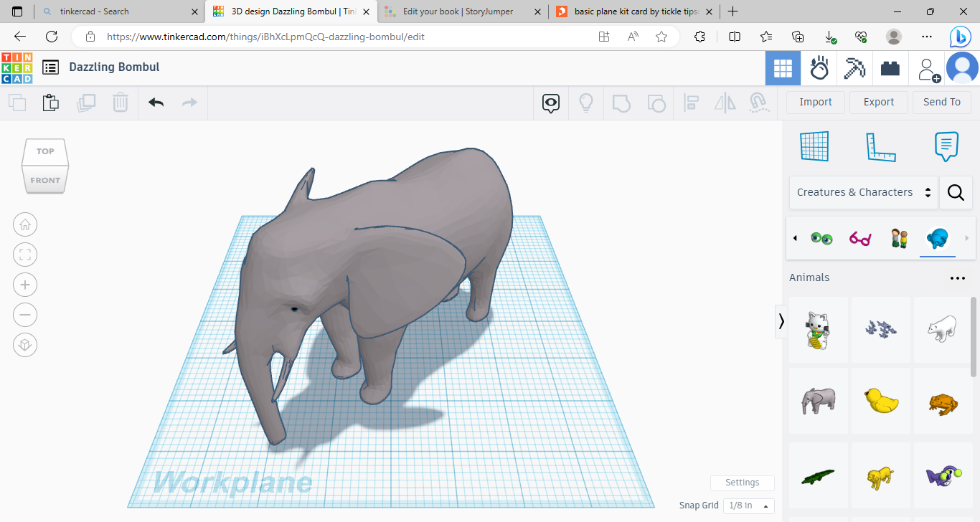Toggle hidden objects with the light bulb
The image size is (980, 522).
click(585, 103)
